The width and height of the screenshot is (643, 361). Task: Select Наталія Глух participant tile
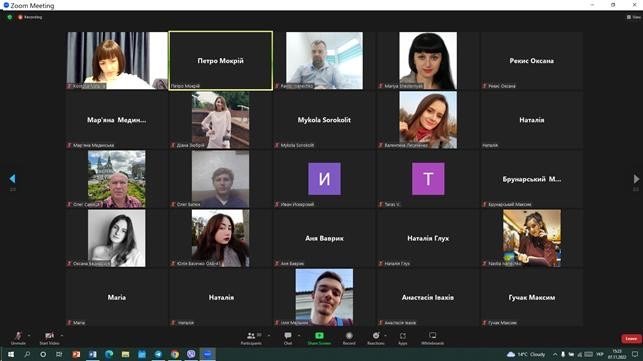point(428,238)
